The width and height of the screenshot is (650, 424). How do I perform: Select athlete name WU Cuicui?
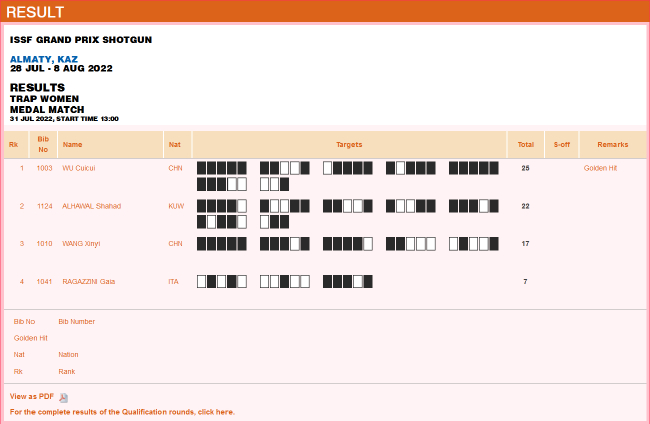click(79, 168)
